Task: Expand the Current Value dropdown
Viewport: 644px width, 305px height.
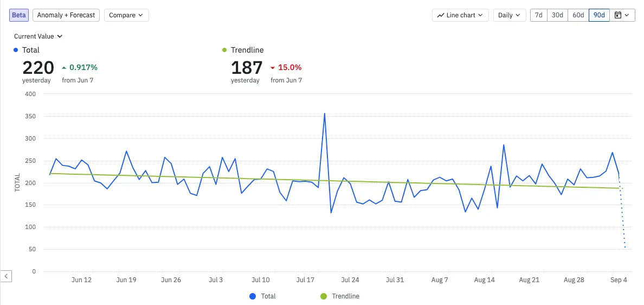Action: [x=38, y=36]
